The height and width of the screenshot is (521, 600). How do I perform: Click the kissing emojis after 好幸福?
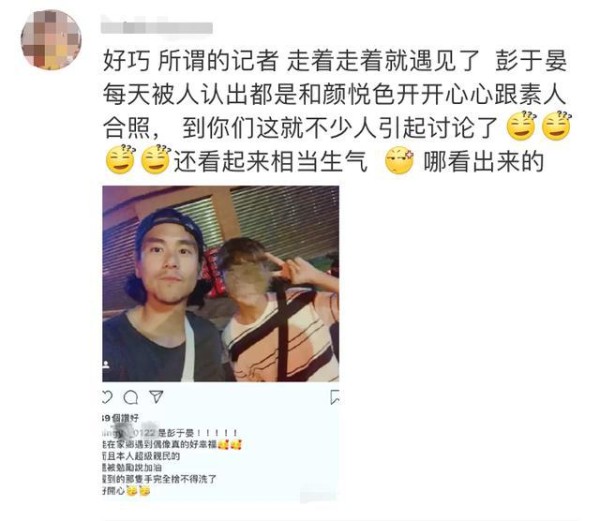230,444
